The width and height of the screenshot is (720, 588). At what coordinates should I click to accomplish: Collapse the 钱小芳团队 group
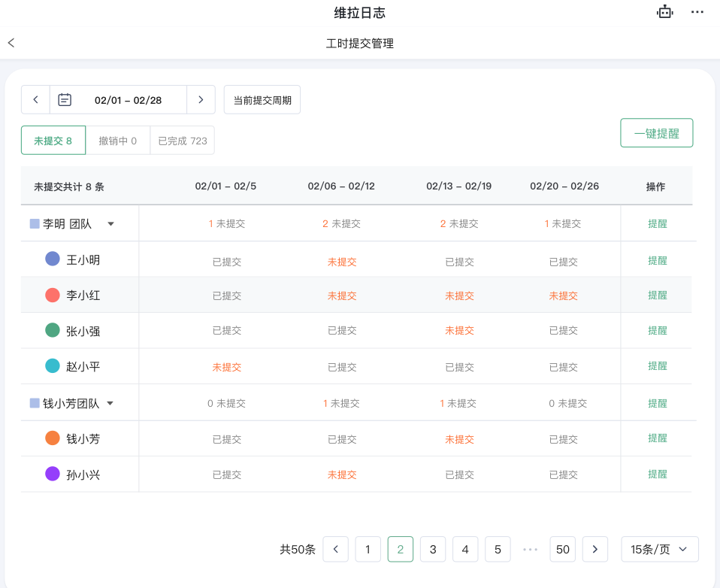110,403
